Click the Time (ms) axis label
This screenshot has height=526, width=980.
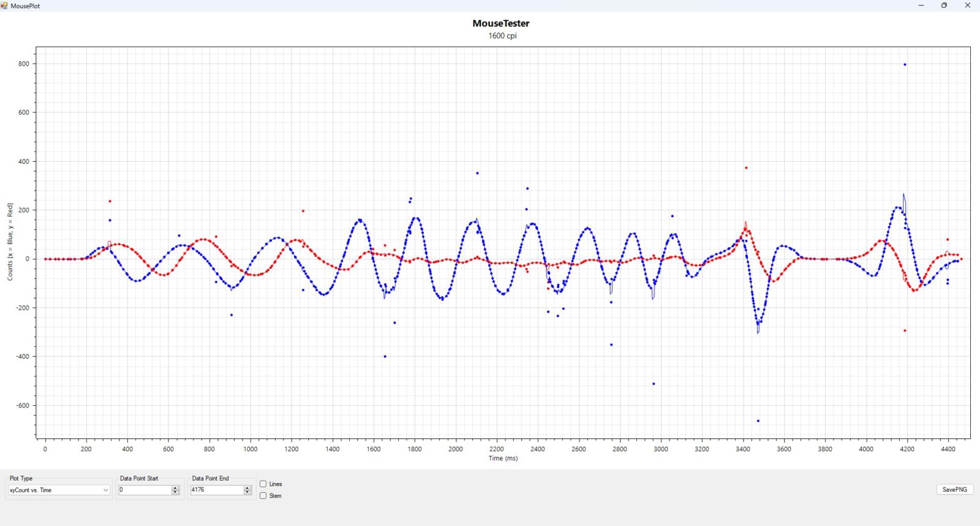[x=503, y=458]
